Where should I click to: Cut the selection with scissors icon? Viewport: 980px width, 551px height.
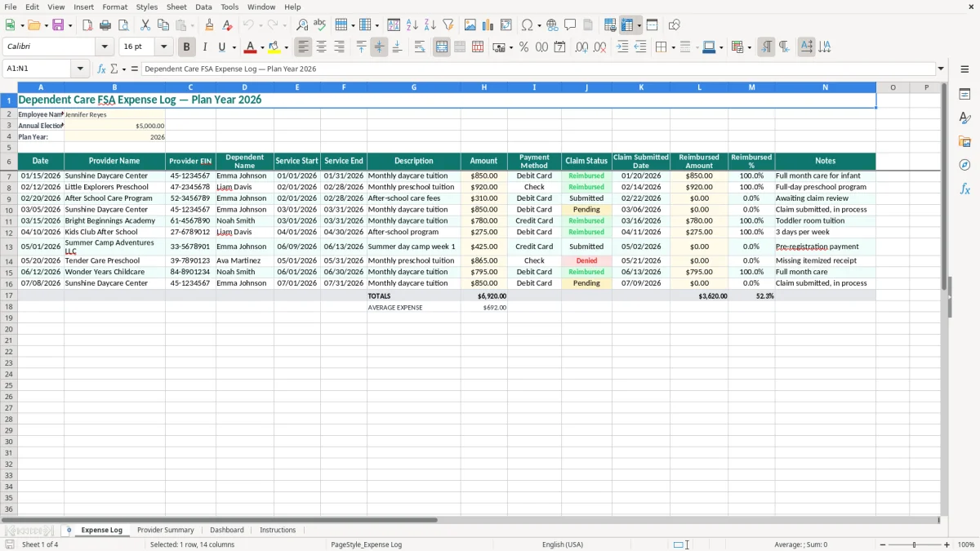(145, 25)
